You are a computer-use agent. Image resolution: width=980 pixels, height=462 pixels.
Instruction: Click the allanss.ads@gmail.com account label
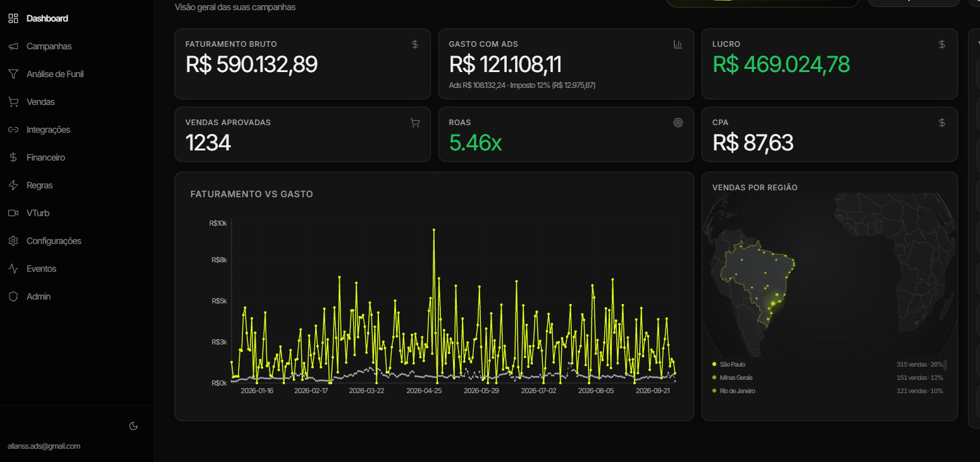[44, 446]
